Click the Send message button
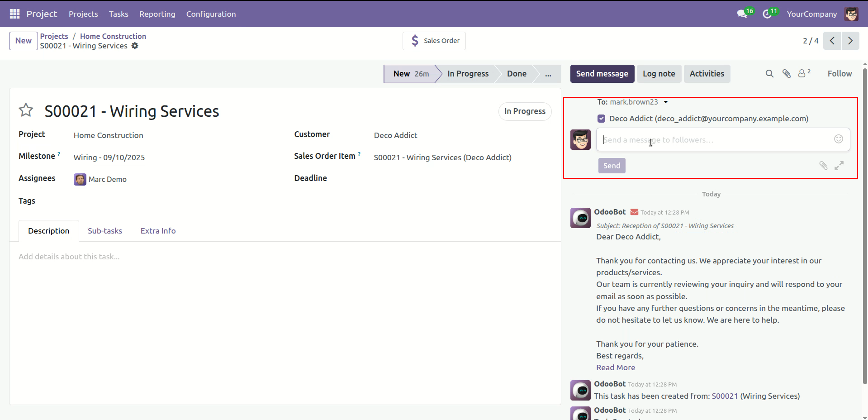The width and height of the screenshot is (868, 420). (602, 74)
